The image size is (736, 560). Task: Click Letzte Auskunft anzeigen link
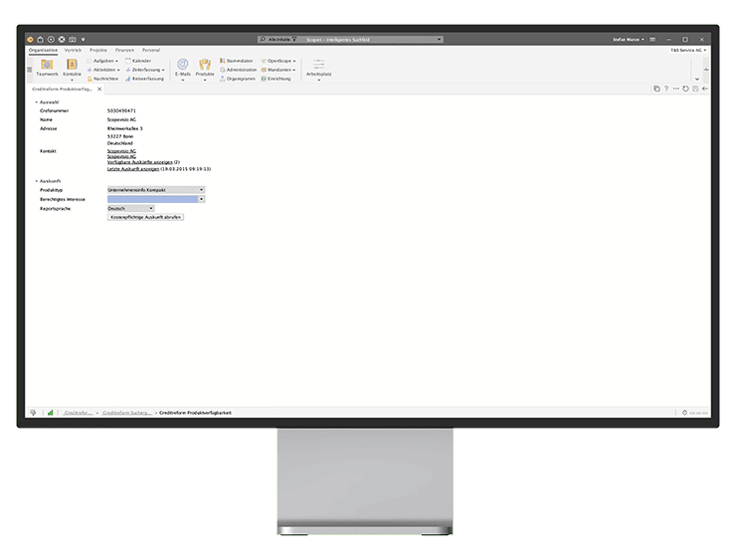(x=133, y=168)
